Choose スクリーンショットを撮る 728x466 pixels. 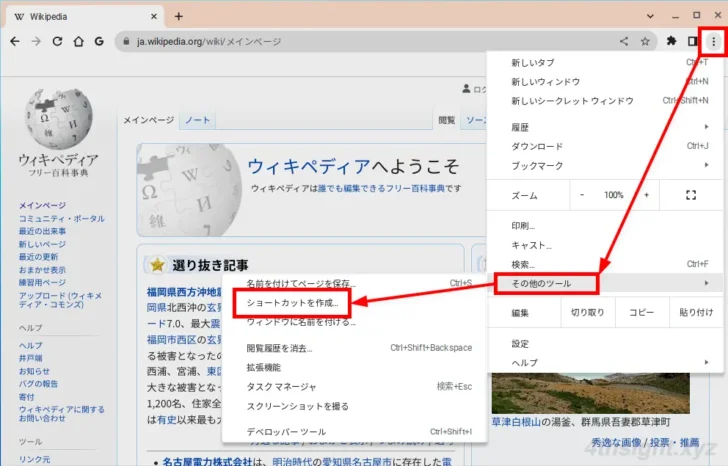click(355, 406)
